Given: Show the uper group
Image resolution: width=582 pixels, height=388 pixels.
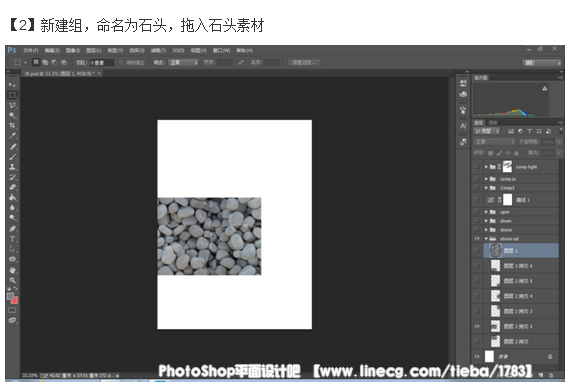Looking at the screenshot, I should pyautogui.click(x=477, y=212).
